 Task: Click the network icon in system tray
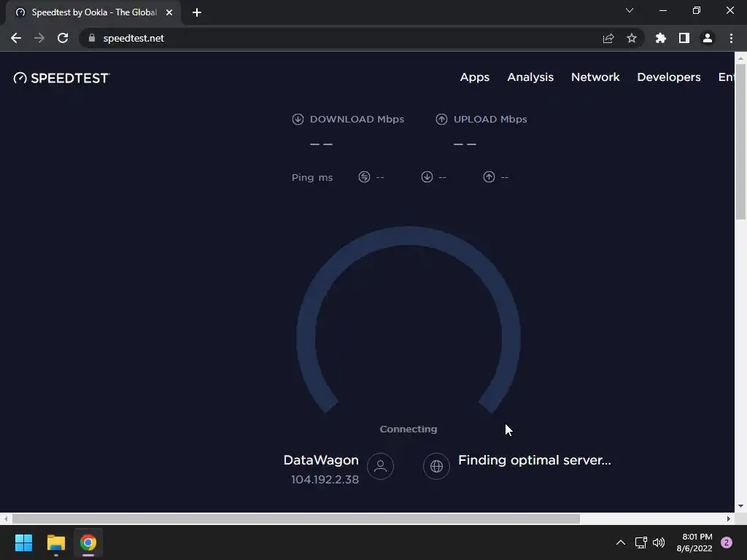[641, 542]
